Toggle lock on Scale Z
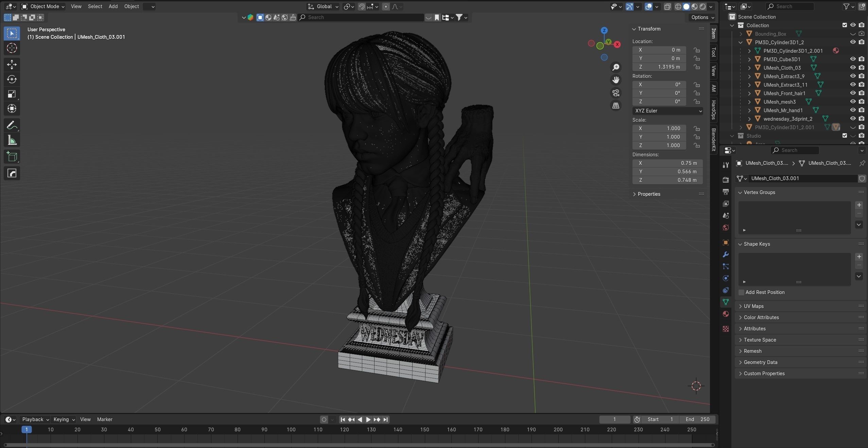Image resolution: width=868 pixels, height=448 pixels. [x=697, y=145]
